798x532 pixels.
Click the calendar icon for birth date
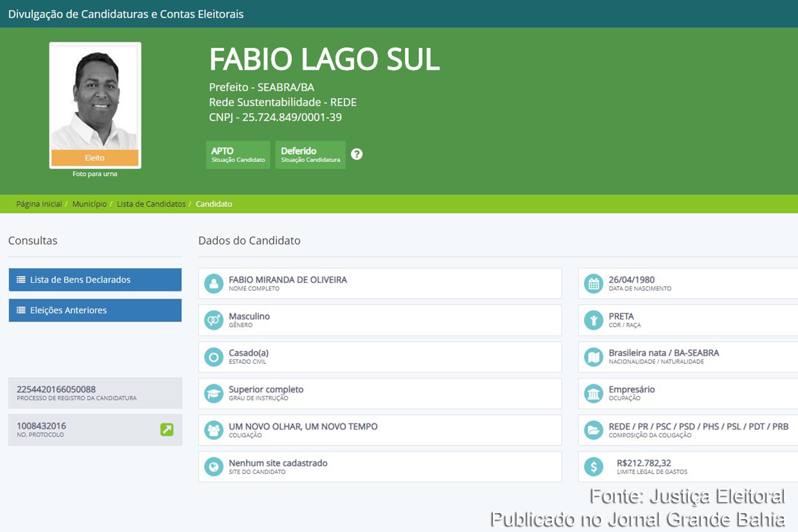[x=594, y=283]
